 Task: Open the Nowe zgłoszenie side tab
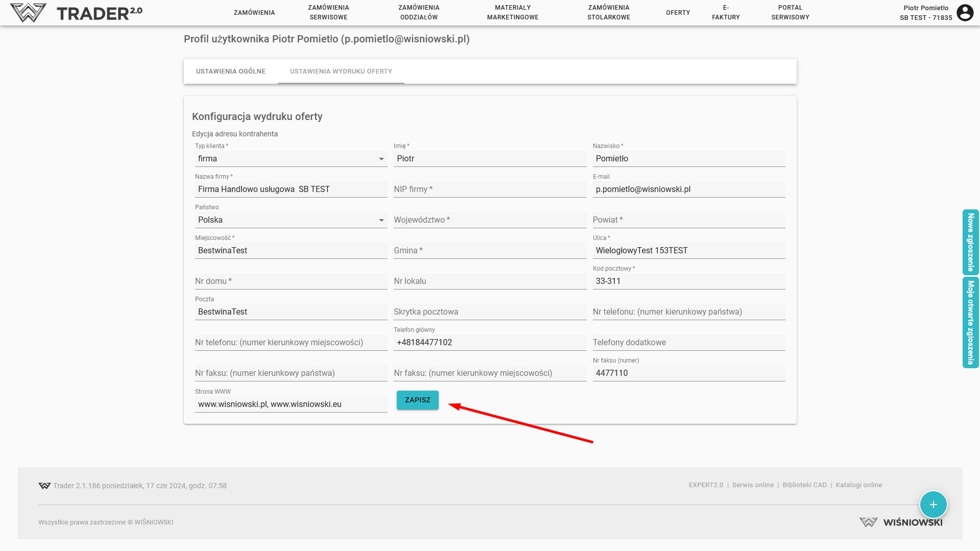970,242
